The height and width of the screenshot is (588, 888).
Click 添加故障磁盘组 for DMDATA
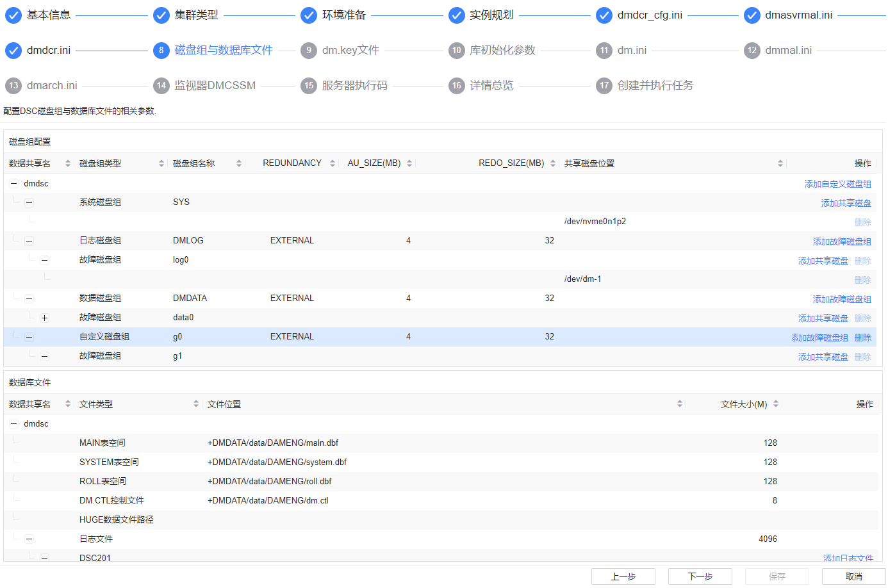click(x=842, y=299)
